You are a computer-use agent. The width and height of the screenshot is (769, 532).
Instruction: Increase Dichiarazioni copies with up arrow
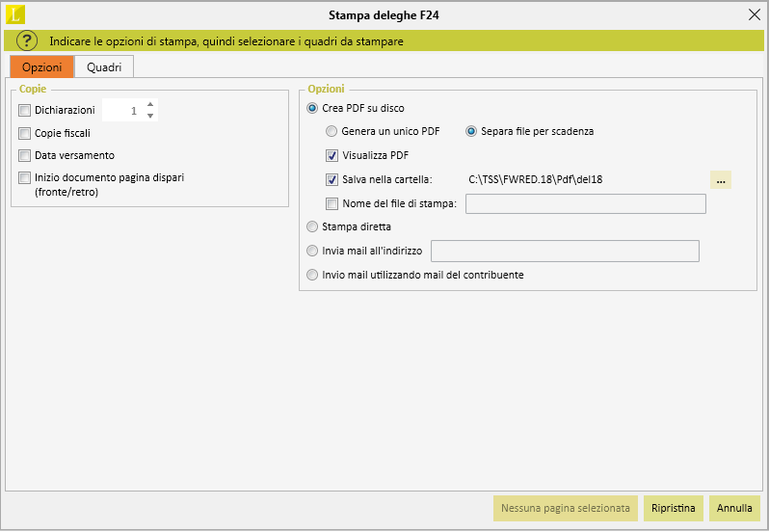coord(150,104)
